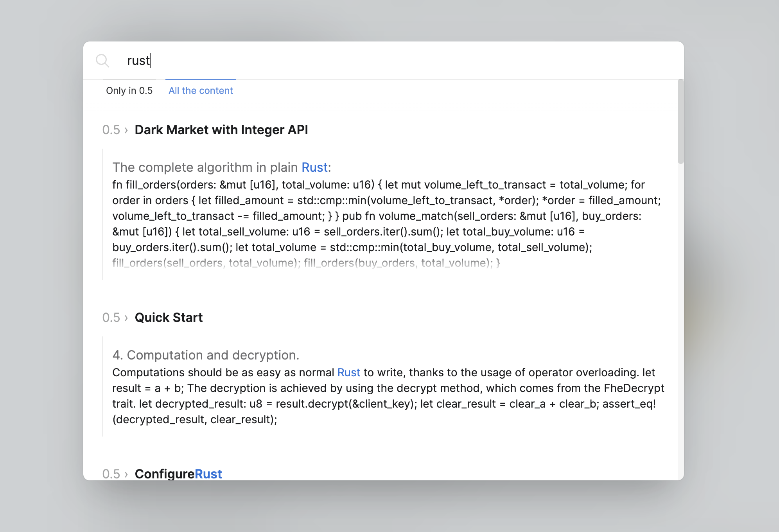Open the "Dark Market with Integer API" result
The image size is (779, 532).
(x=221, y=130)
